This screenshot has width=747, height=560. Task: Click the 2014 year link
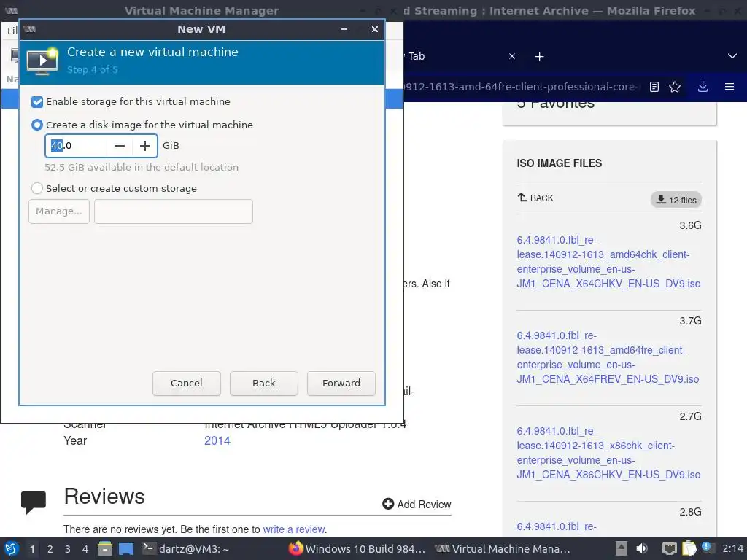coord(217,441)
